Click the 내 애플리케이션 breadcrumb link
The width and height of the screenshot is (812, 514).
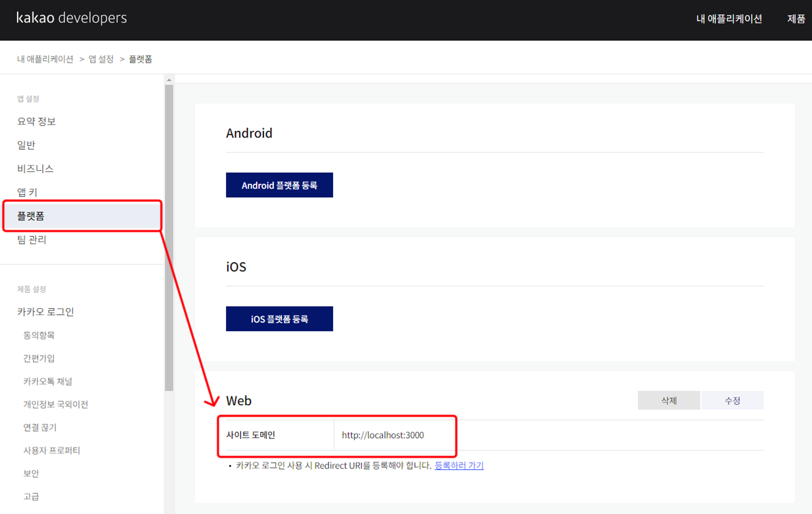45,59
